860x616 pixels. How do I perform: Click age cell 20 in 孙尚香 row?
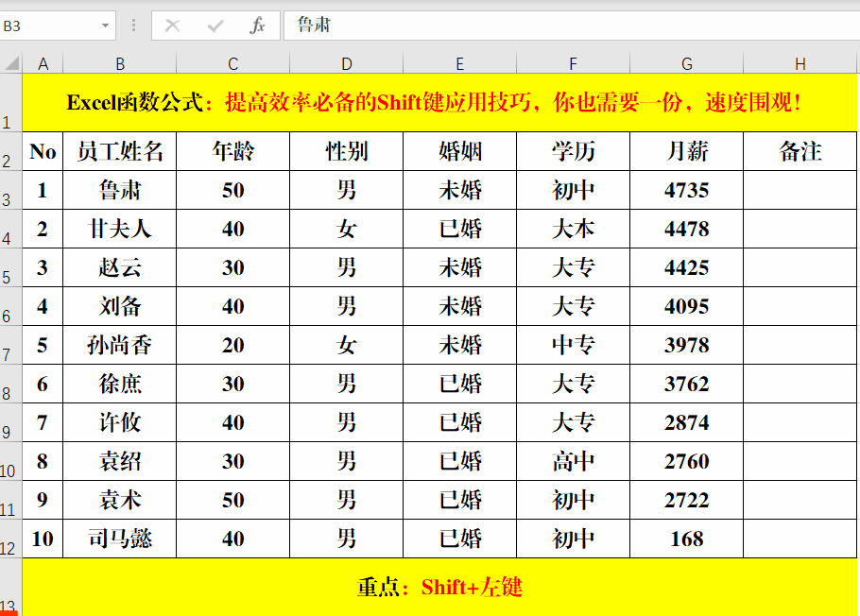(x=233, y=345)
